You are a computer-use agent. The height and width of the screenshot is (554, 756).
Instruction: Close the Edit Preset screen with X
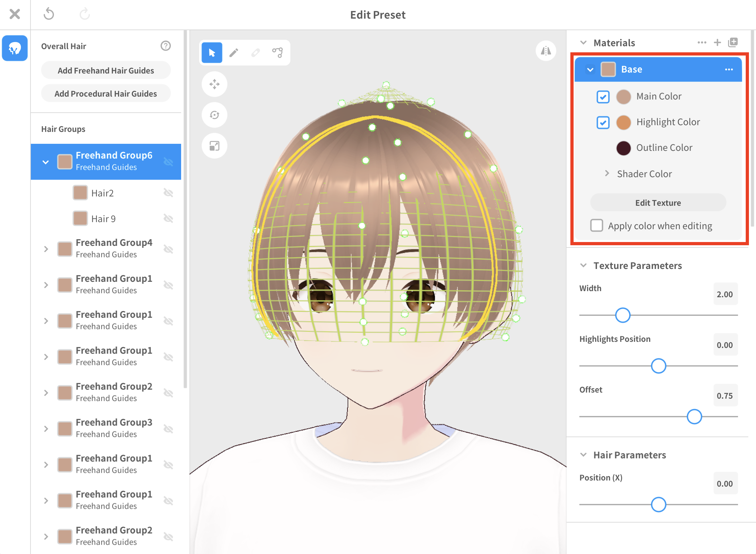point(15,14)
